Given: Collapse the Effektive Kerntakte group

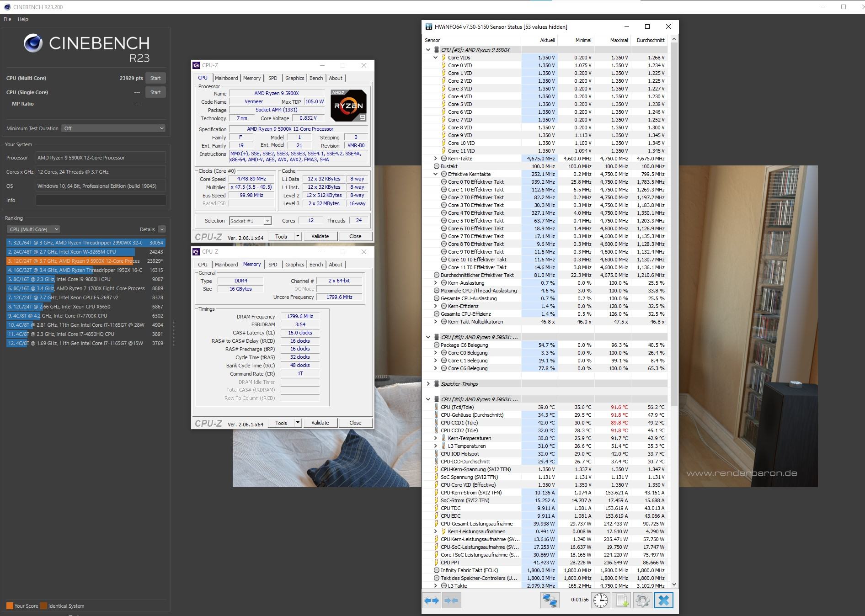Looking at the screenshot, I should [x=436, y=174].
